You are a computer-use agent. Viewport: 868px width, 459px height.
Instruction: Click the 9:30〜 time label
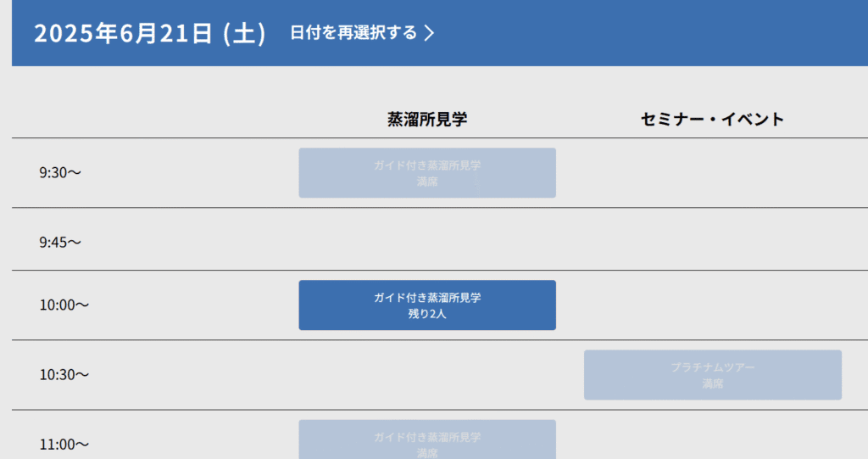[x=60, y=173]
